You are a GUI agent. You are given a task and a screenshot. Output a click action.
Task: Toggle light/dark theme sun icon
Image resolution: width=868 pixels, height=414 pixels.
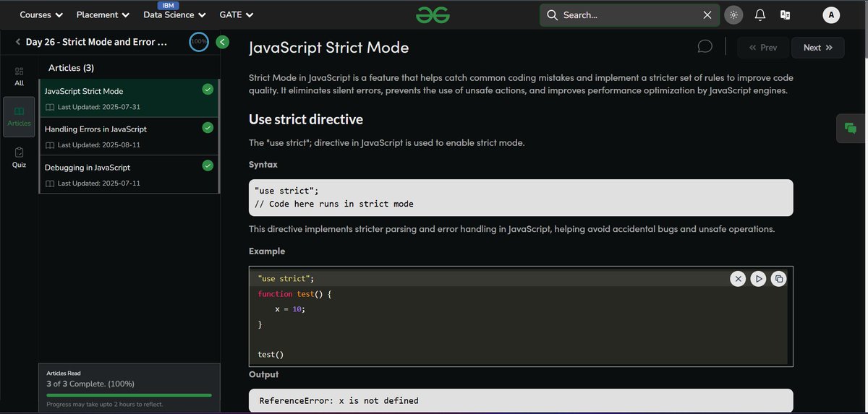[733, 14]
